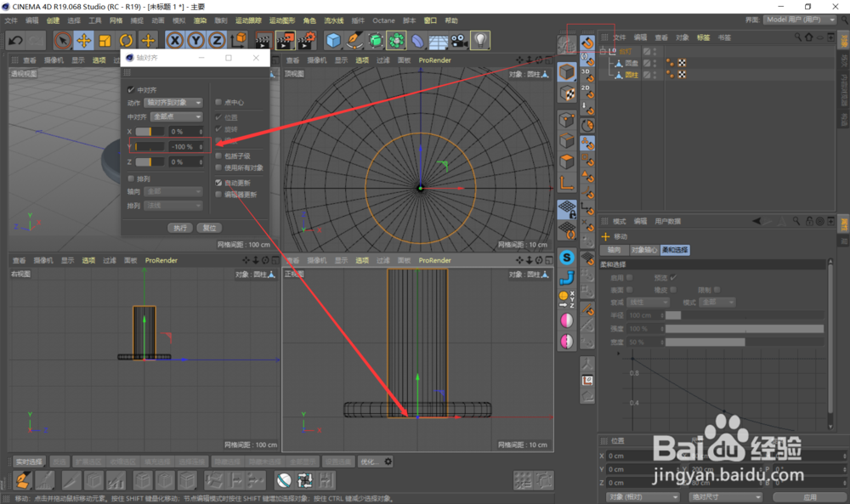The height and width of the screenshot is (504, 850).
Task: Click the Render to Picture Viewer icon
Action: (x=286, y=40)
